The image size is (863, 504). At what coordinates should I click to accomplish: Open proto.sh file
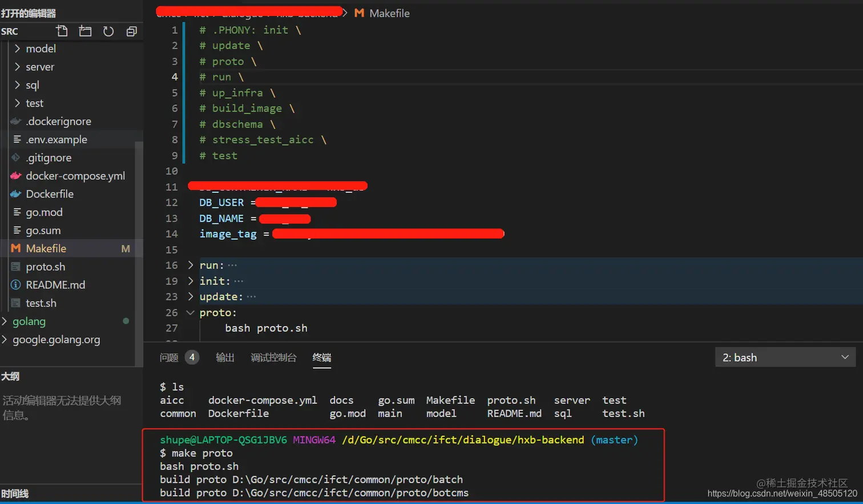46,267
